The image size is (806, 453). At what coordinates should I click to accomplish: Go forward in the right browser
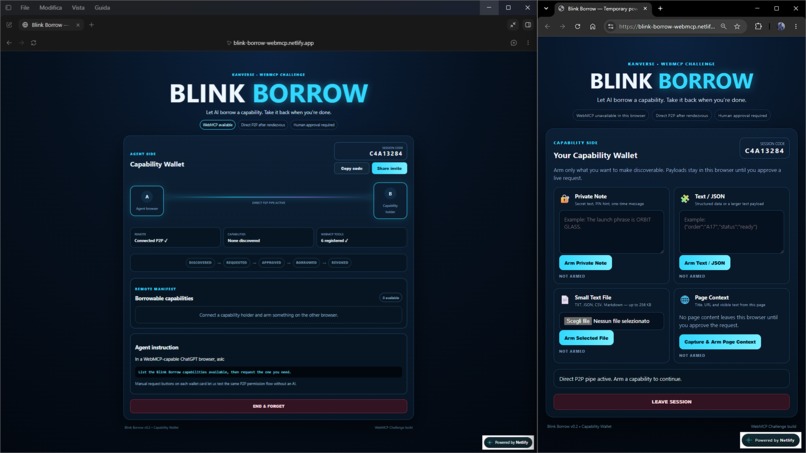point(562,26)
